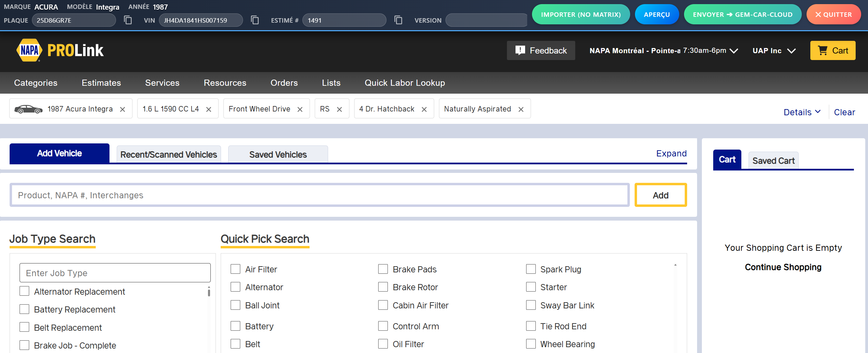Remove the 1987 Acura Integra vehicle chip
Viewport: 868px width, 353px height.
[x=123, y=109]
